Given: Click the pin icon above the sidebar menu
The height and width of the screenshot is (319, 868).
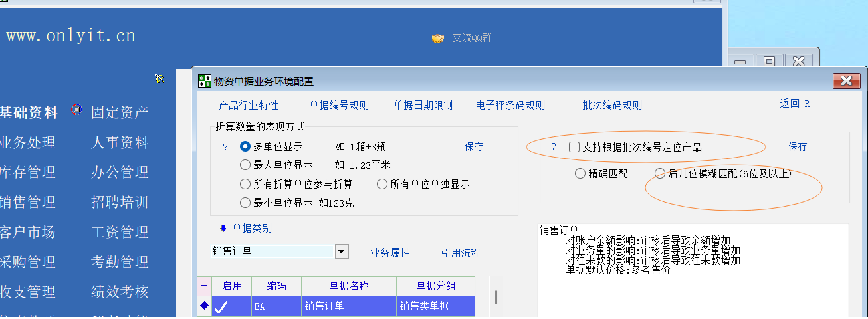Looking at the screenshot, I should 160,79.
